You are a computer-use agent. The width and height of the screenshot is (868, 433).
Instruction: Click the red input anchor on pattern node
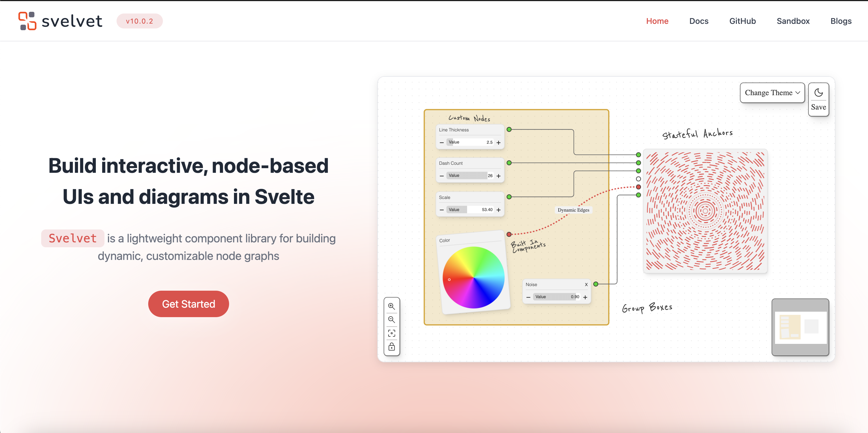pos(638,187)
